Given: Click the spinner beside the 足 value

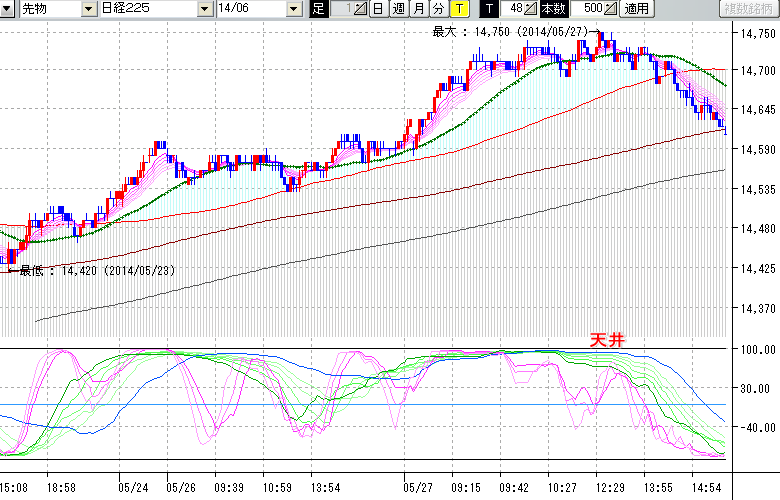Looking at the screenshot, I should click(362, 9).
